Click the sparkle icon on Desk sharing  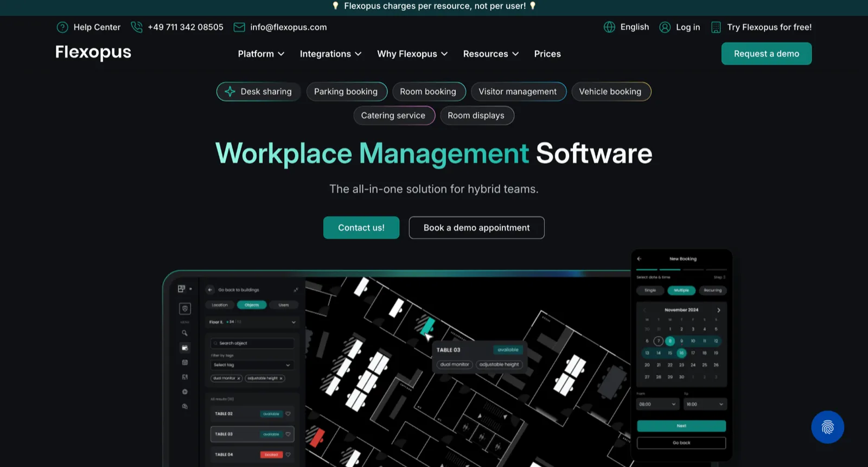click(230, 92)
